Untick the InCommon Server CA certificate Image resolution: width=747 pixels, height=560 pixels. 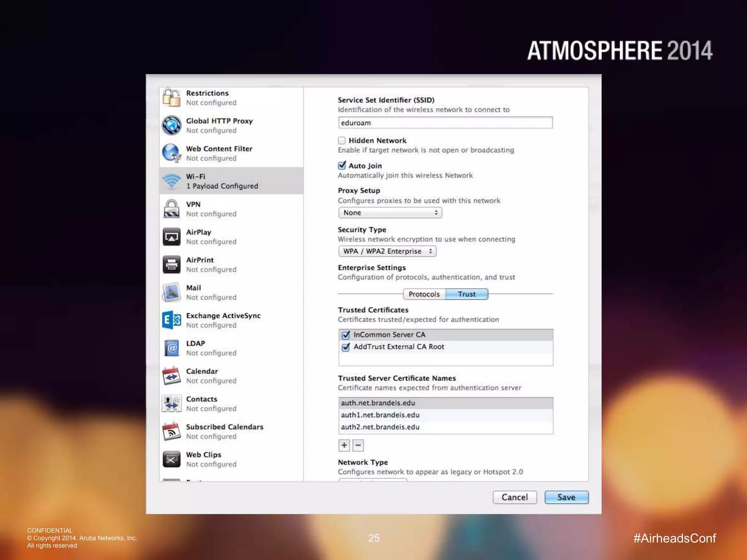coord(346,335)
